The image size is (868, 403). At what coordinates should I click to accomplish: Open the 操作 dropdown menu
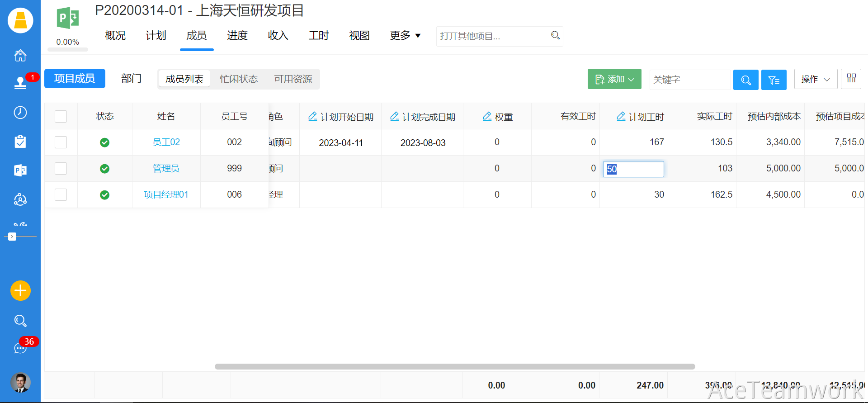[x=815, y=79]
